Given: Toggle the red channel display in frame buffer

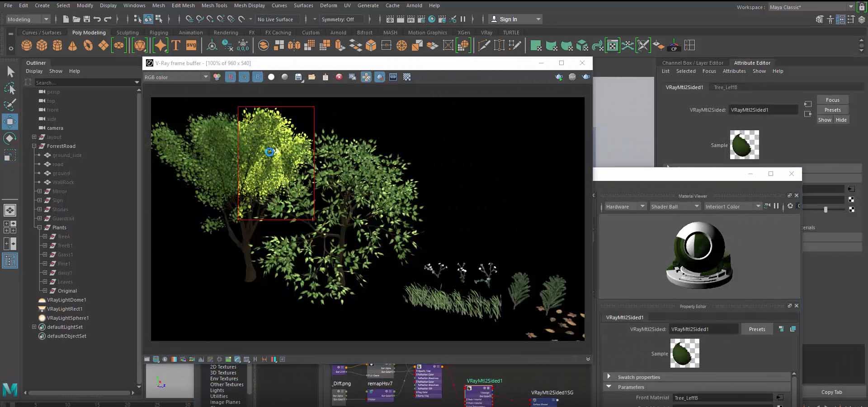Looking at the screenshot, I should [x=231, y=77].
